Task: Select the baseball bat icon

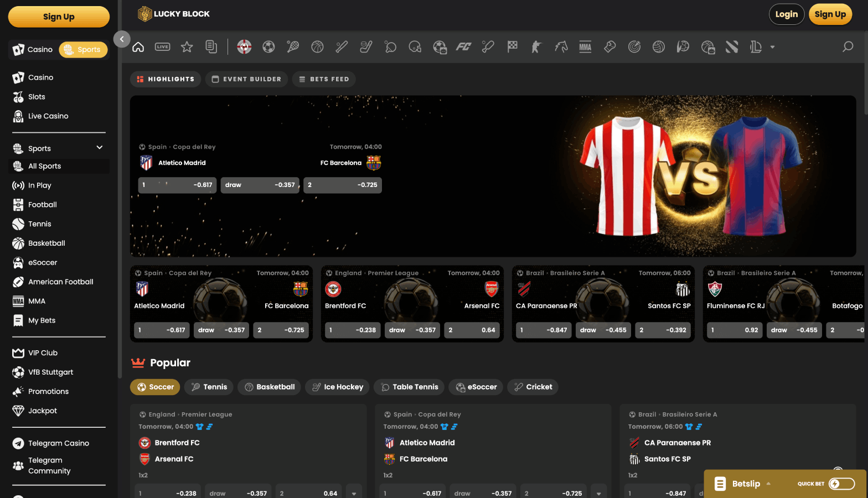Action: [342, 47]
